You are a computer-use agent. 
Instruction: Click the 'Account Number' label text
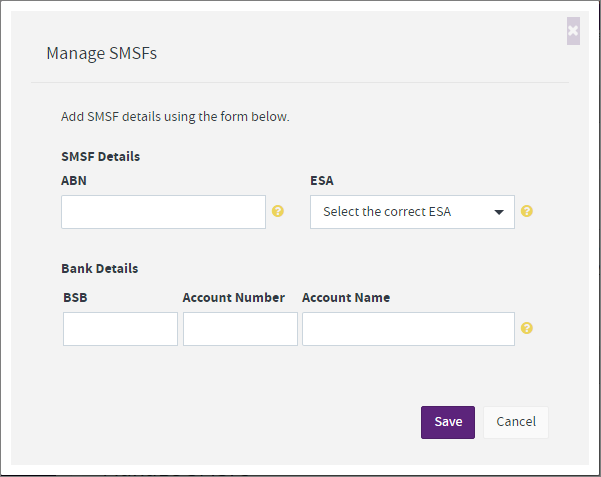[233, 298]
